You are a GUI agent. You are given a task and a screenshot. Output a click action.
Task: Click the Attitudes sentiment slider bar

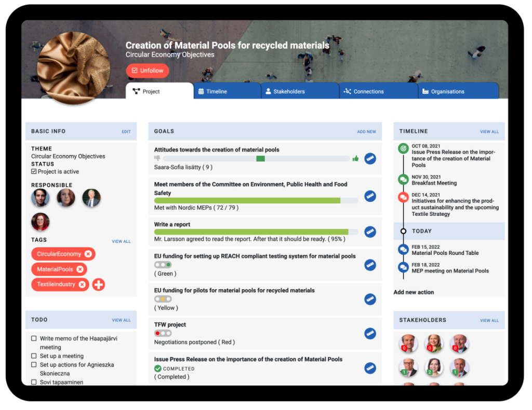(x=256, y=159)
